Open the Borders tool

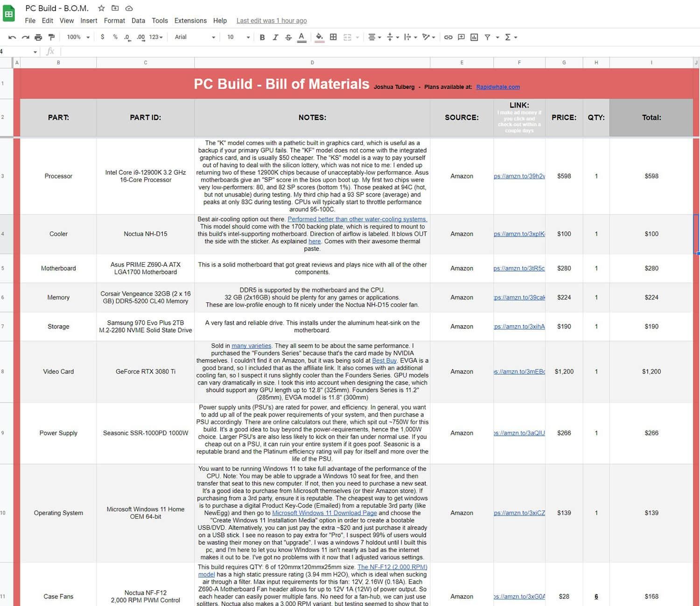point(333,37)
